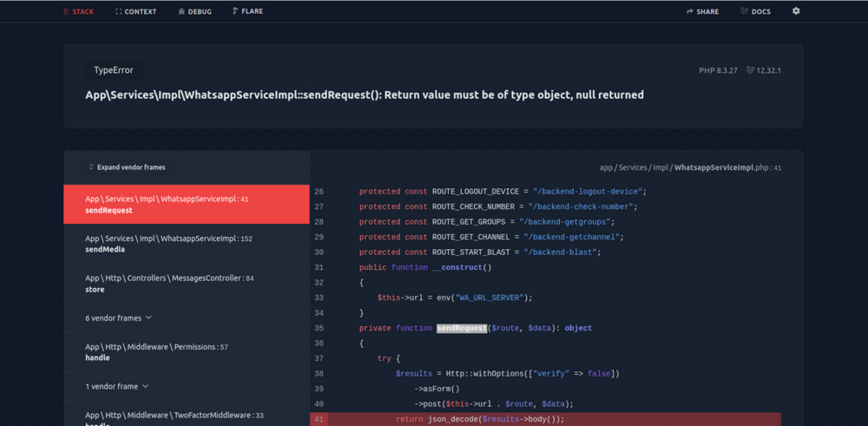
Task: Expand vendor frames in stack list
Action: click(127, 167)
